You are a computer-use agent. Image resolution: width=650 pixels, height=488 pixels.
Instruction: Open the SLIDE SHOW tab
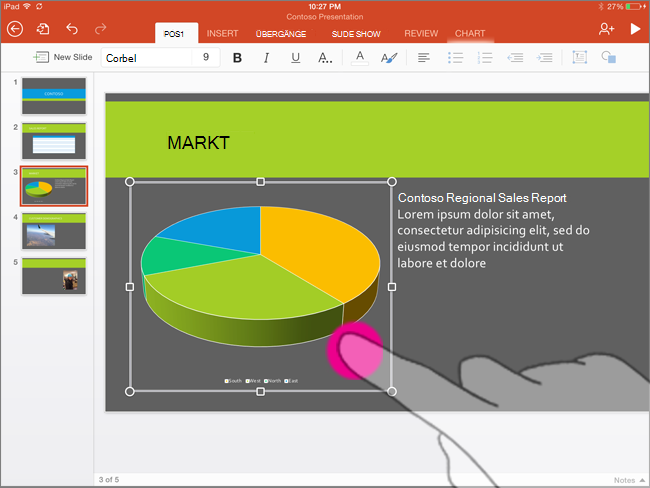click(x=356, y=34)
